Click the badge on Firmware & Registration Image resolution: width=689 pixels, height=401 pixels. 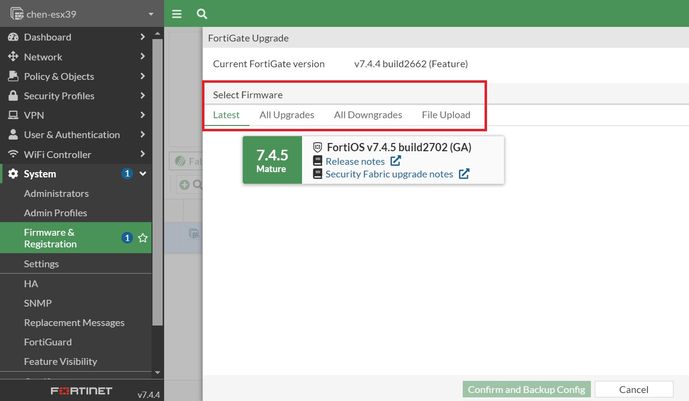[x=127, y=238]
